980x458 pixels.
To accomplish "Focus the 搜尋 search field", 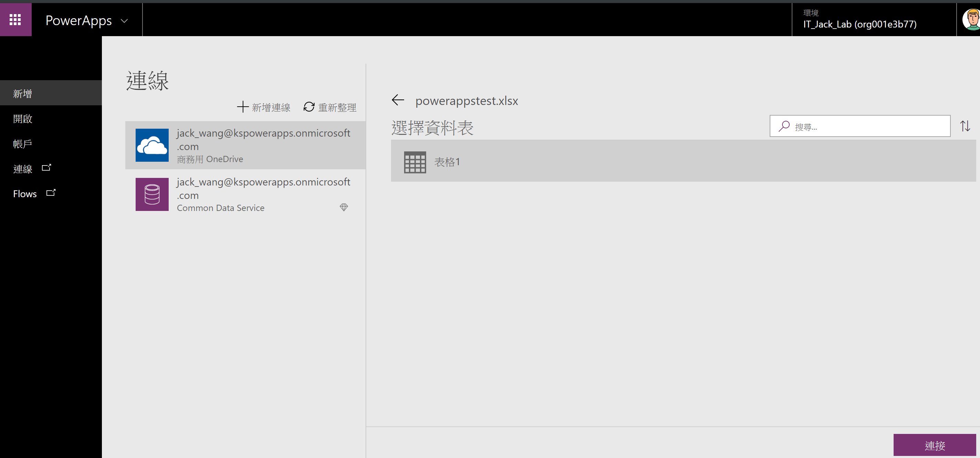I will pyautogui.click(x=860, y=126).
